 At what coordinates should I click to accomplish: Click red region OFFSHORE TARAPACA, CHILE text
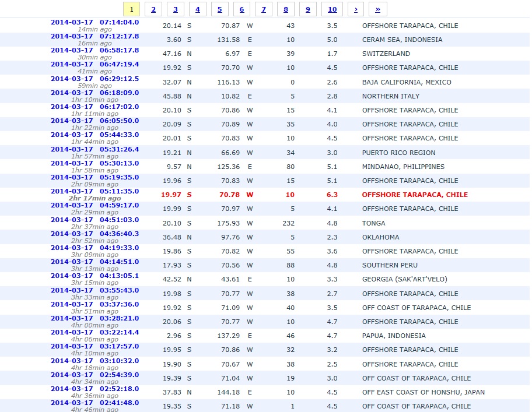point(415,195)
